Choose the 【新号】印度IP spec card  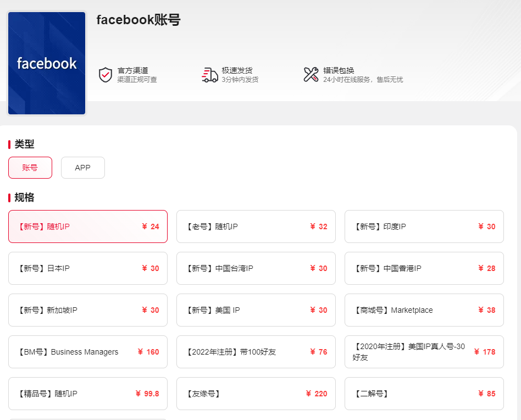(x=424, y=226)
